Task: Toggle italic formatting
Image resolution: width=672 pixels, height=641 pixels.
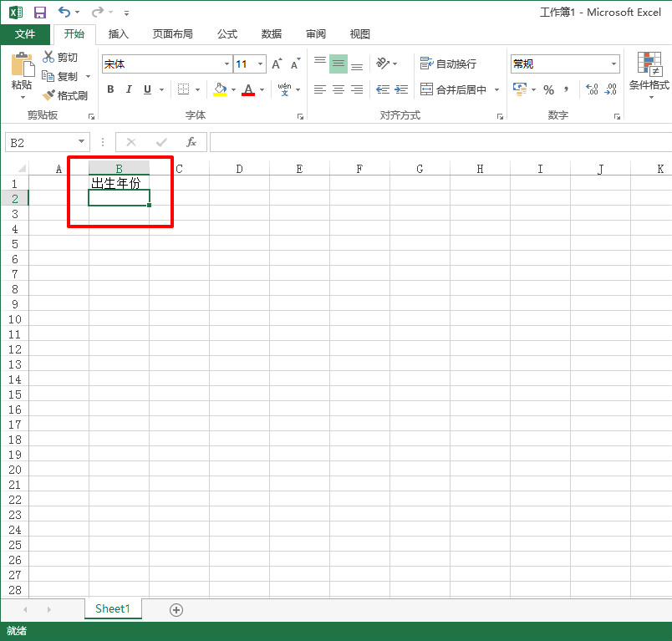Action: click(x=129, y=89)
